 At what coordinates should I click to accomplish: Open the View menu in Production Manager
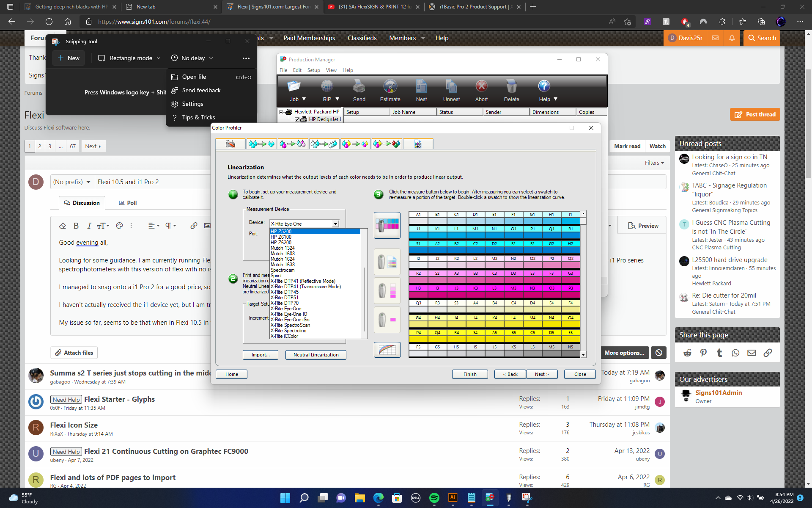pos(331,70)
